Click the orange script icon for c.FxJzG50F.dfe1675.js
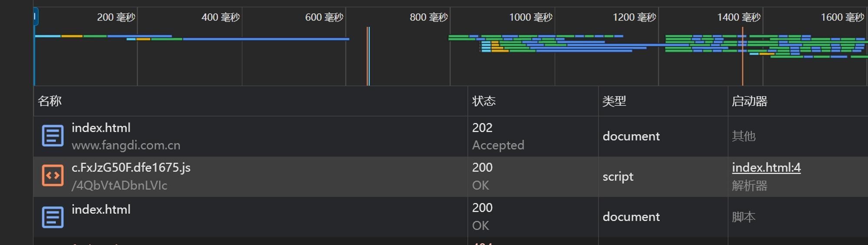This screenshot has height=245, width=868. tap(53, 176)
